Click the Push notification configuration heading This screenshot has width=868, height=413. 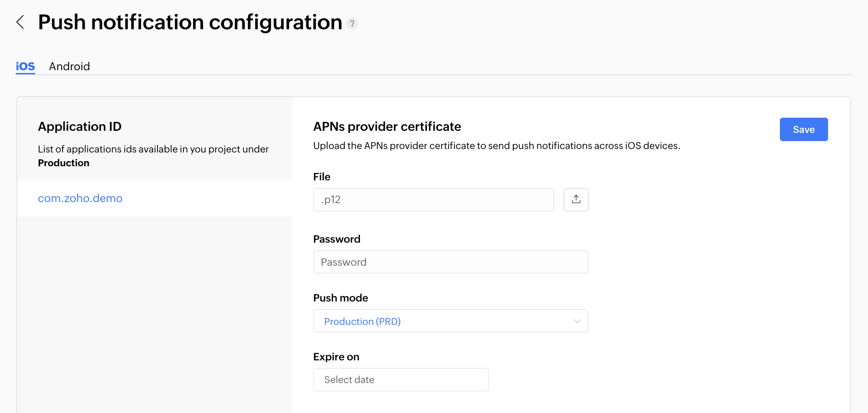coord(190,22)
